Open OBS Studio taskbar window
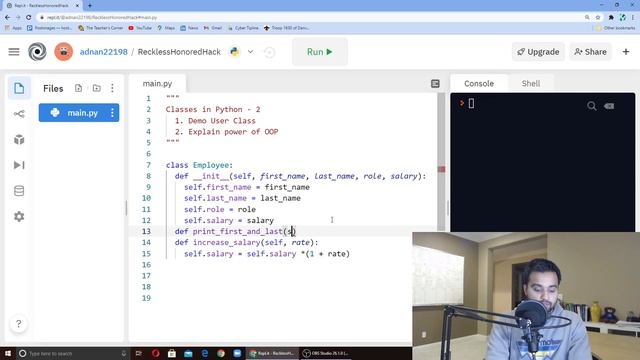 pyautogui.click(x=325, y=353)
